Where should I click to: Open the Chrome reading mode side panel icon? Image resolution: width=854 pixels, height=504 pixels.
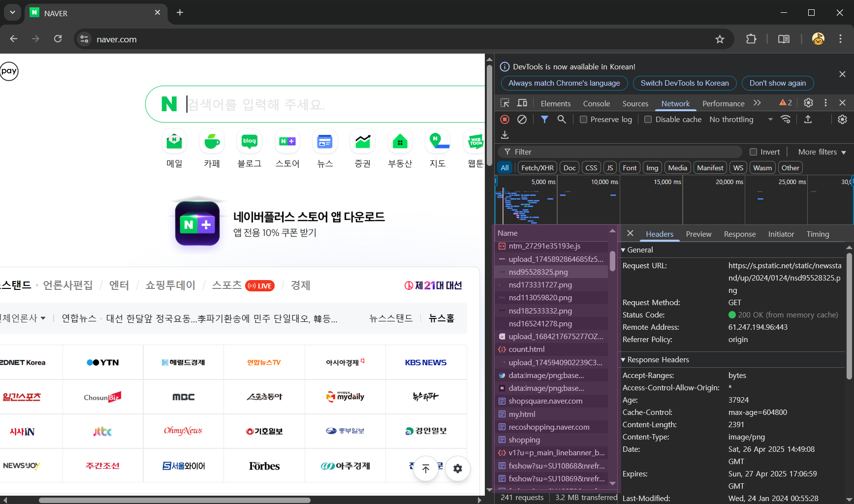point(784,39)
